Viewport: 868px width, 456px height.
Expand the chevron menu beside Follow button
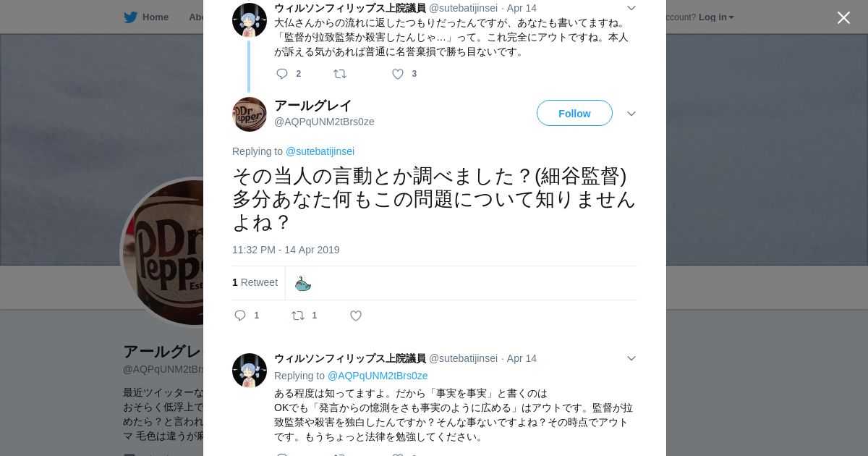point(631,114)
